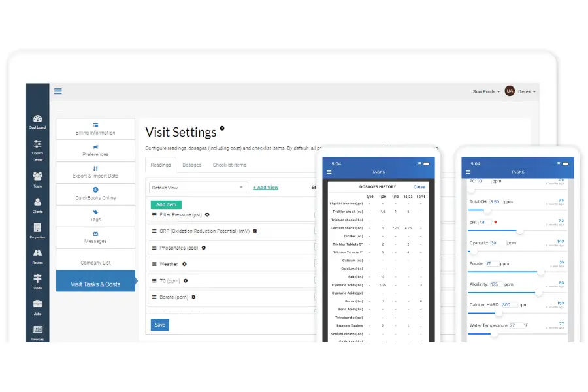588x392 pixels.
Task: Click Liquid Chlorine (gal) row label
Action: 346,204
